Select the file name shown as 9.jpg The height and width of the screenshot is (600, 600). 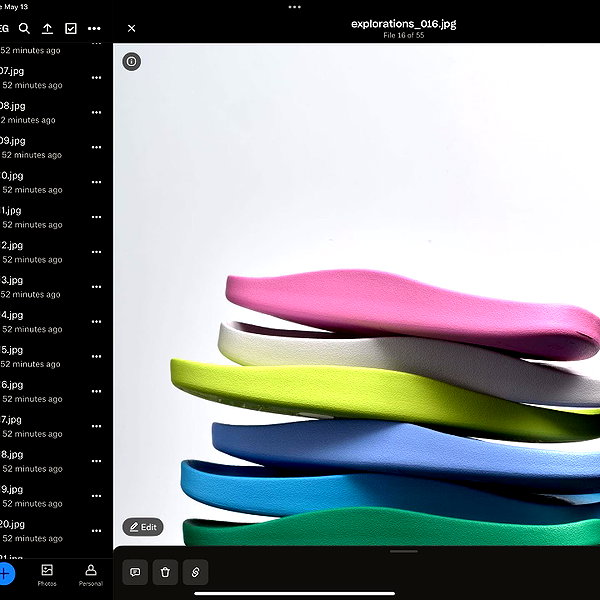(12, 489)
